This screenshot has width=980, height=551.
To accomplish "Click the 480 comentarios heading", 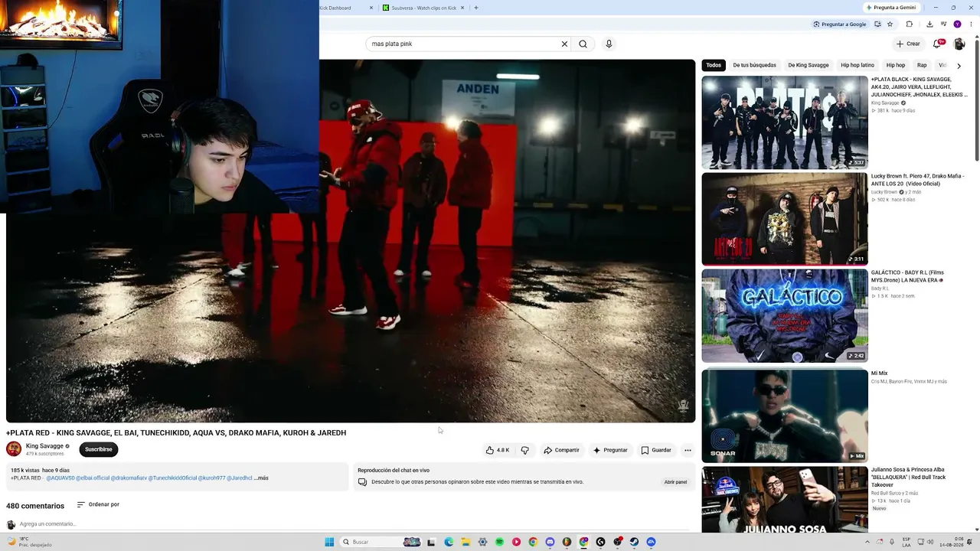I will coord(35,506).
